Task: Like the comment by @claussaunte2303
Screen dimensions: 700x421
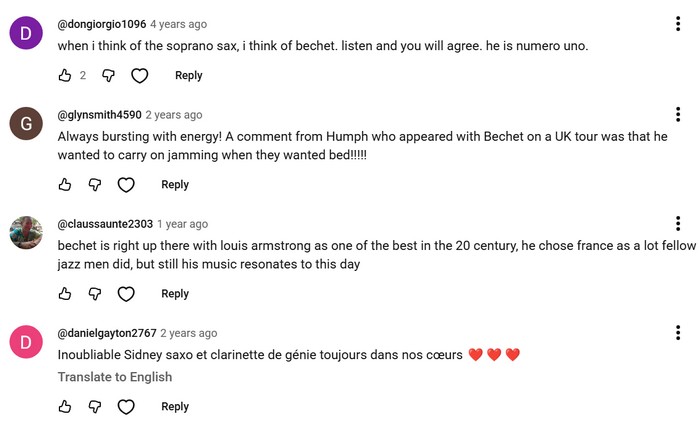Action: click(65, 293)
